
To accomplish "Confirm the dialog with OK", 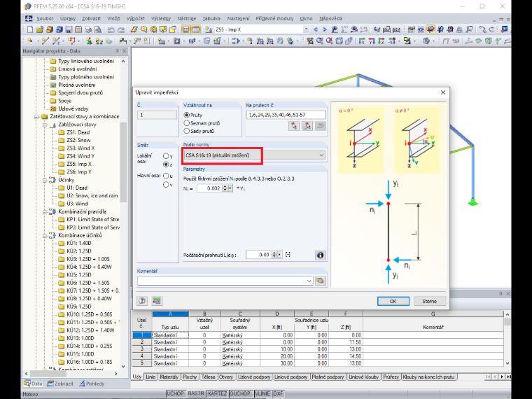I will pyautogui.click(x=393, y=301).
